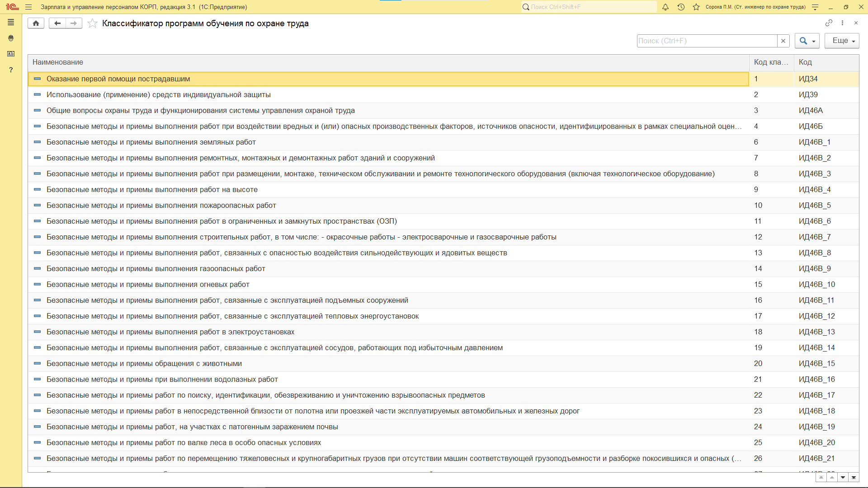Expand the Еще dropdown menu

(x=841, y=41)
